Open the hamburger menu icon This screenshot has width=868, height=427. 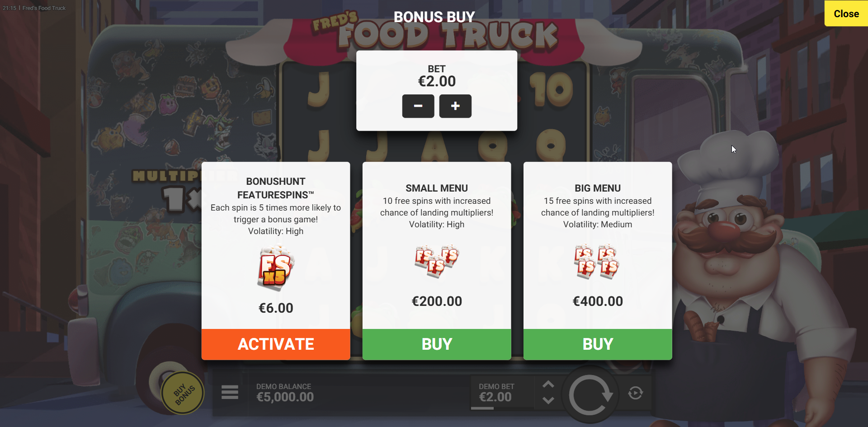click(x=230, y=392)
